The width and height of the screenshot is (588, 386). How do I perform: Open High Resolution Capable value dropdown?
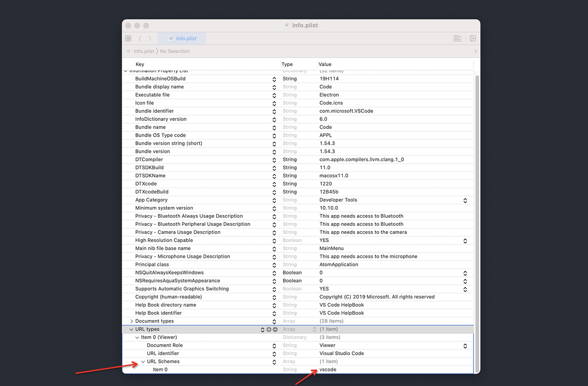tap(465, 241)
